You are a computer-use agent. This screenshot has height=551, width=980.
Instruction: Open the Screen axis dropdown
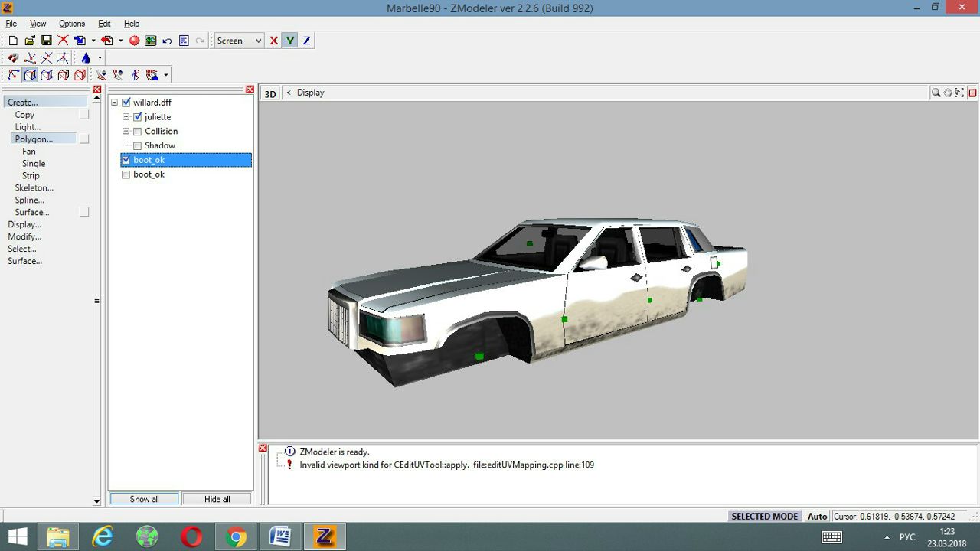(x=239, y=41)
